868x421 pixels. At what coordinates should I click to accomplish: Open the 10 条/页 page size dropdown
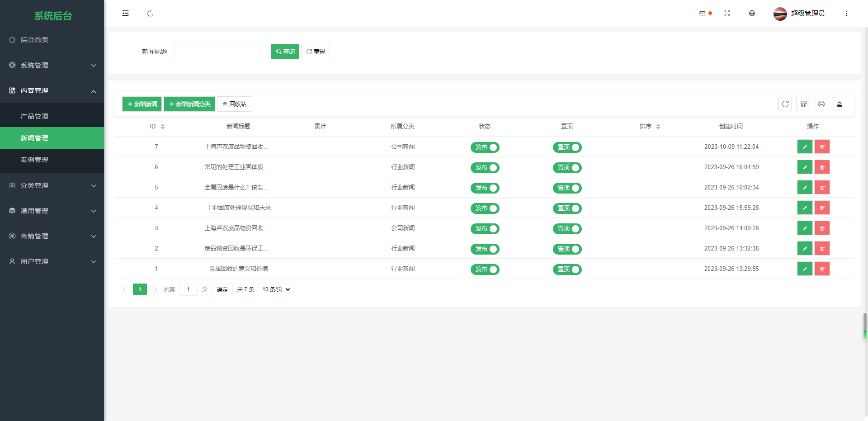click(x=275, y=289)
